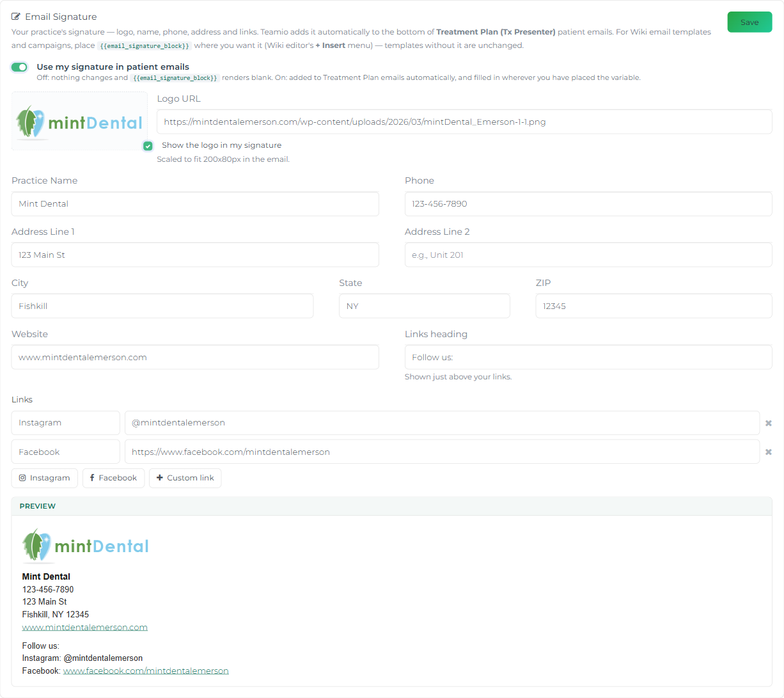Image resolution: width=784 pixels, height=698 pixels.
Task: Click the bold Mint Dental name in preview
Action: tap(46, 576)
